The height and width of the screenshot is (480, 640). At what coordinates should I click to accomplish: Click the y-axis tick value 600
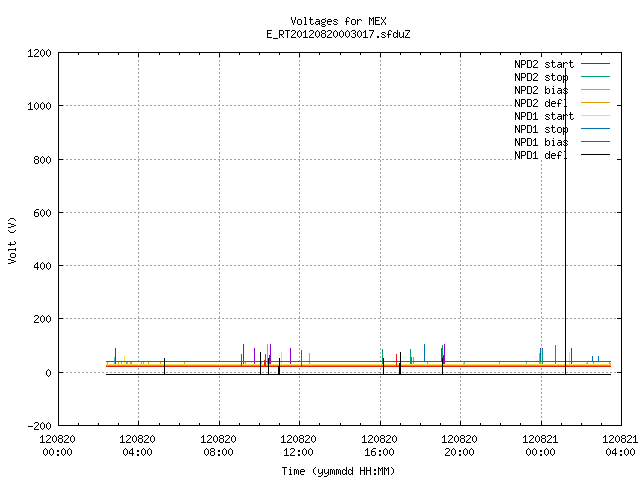coord(42,213)
